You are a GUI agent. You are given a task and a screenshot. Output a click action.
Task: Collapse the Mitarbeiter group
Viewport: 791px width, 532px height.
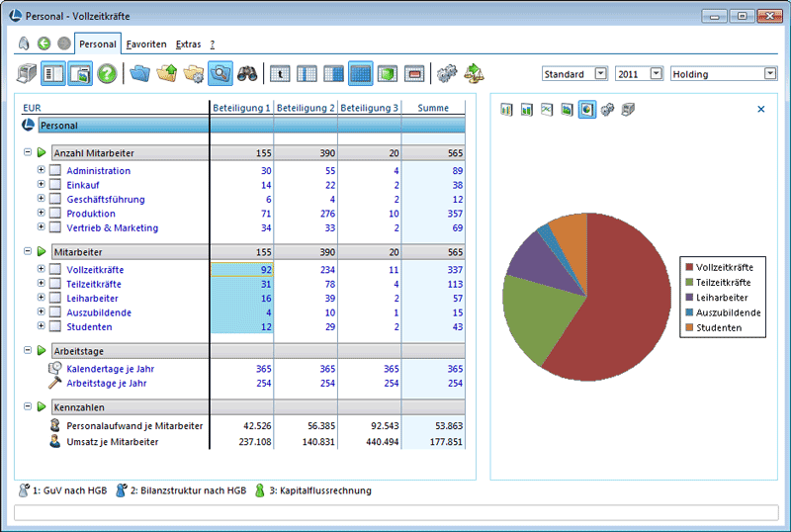tap(28, 251)
